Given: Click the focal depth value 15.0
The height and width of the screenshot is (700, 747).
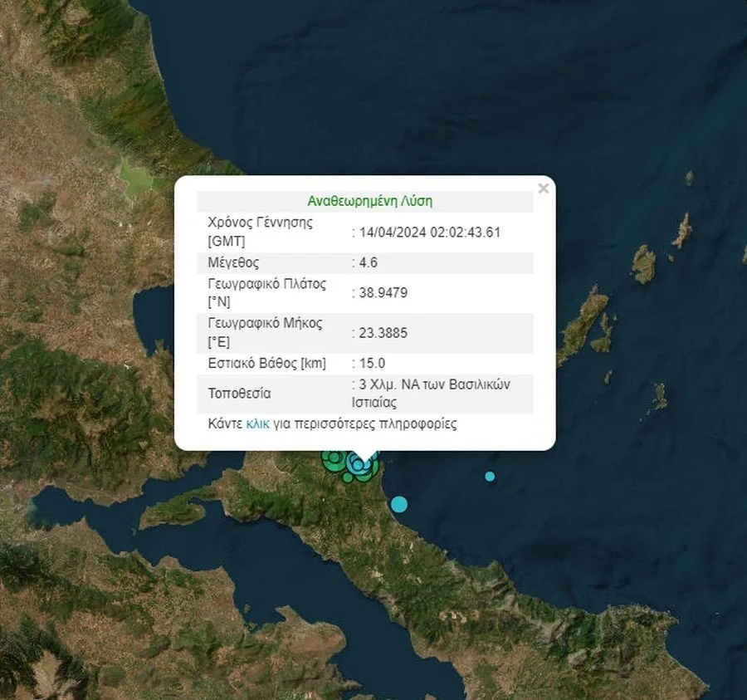Looking at the screenshot, I should pos(372,363).
